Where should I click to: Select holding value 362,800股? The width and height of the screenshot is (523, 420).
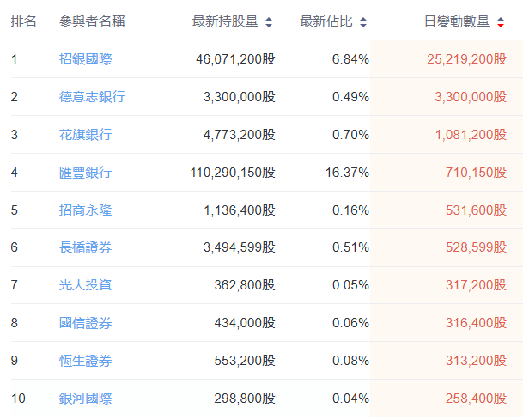(245, 285)
